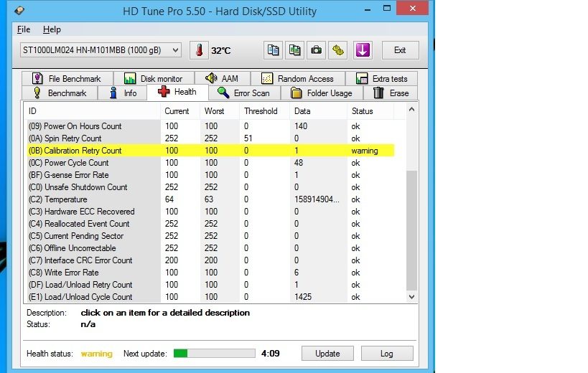The height and width of the screenshot is (373, 588).
Task: Click the 1425 data value
Action: [x=303, y=296]
